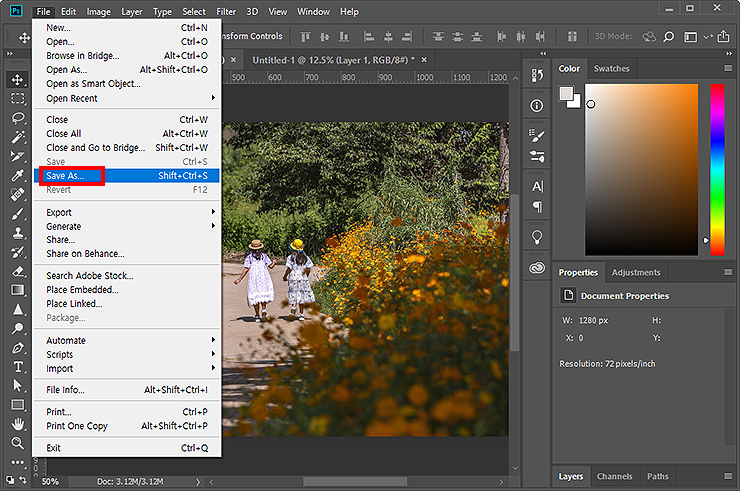Choose Exit from the File menu
The height and width of the screenshot is (491, 740).
click(x=127, y=448)
